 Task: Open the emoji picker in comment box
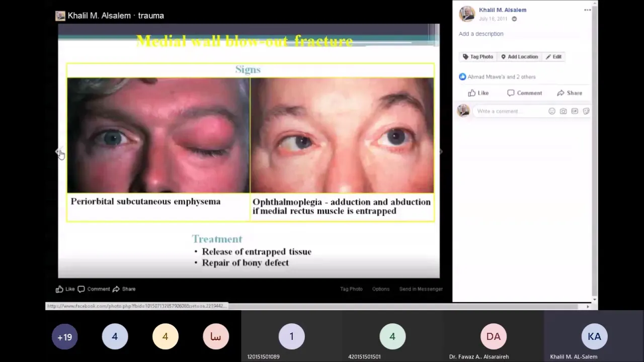(552, 111)
